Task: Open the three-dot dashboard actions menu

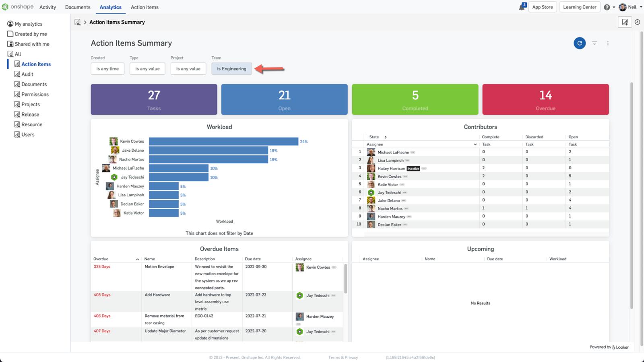Action: [x=608, y=43]
